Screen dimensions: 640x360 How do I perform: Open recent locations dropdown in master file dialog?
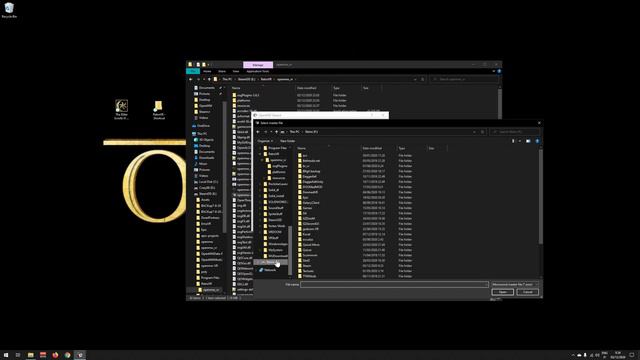click(x=271, y=132)
